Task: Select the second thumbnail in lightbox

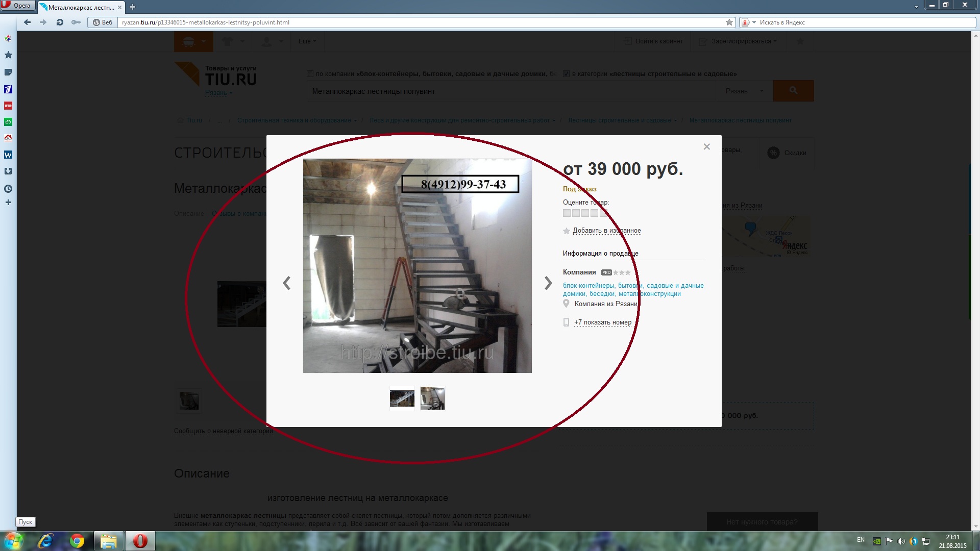Action: point(433,398)
